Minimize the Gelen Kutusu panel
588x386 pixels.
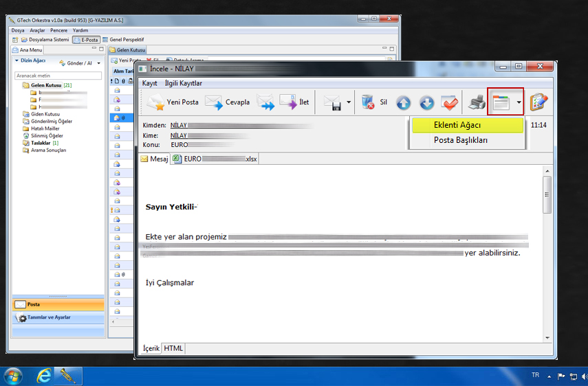(x=384, y=48)
